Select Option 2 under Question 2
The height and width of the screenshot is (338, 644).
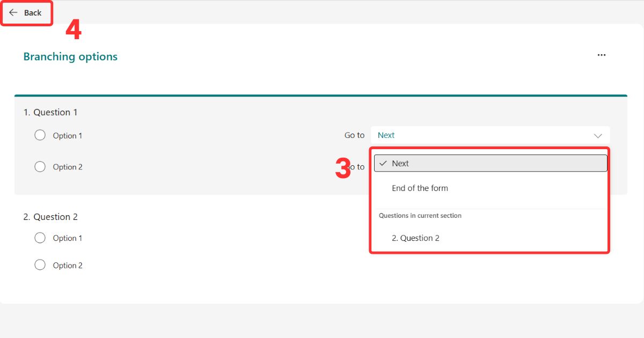(x=40, y=264)
